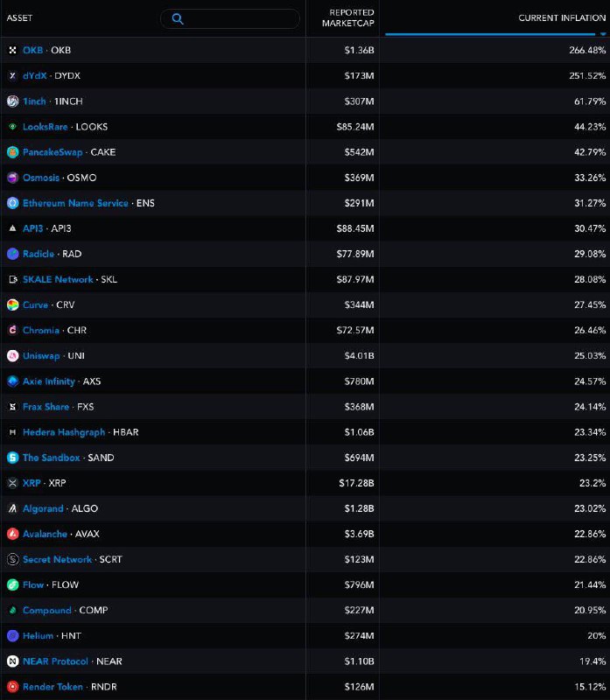Click the Curve rainbow logo icon
Viewport: 610px width, 700px height.
12,304
